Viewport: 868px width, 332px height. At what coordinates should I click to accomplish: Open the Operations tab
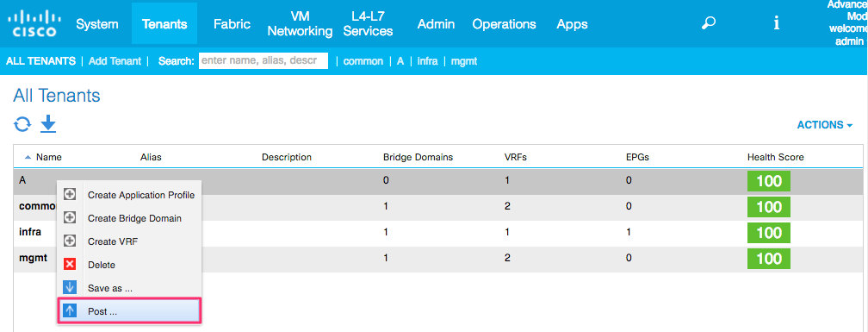coord(505,24)
